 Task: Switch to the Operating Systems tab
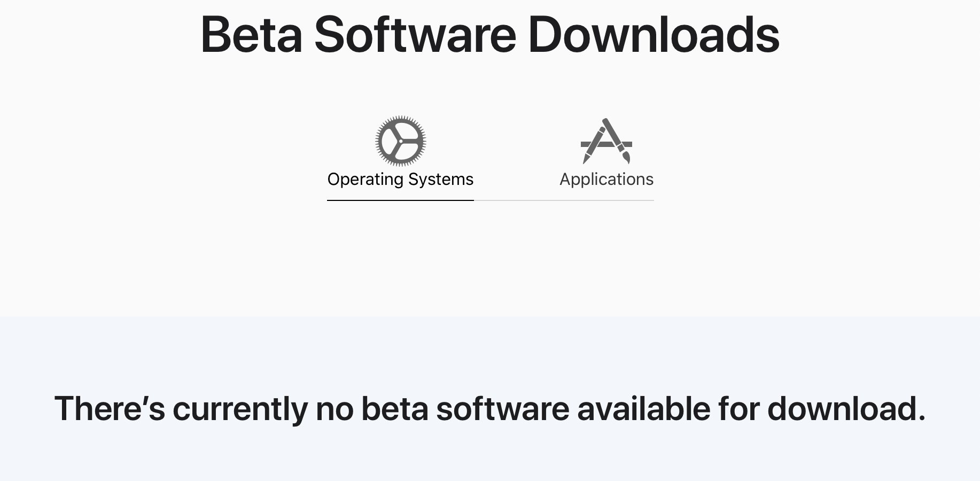[400, 179]
